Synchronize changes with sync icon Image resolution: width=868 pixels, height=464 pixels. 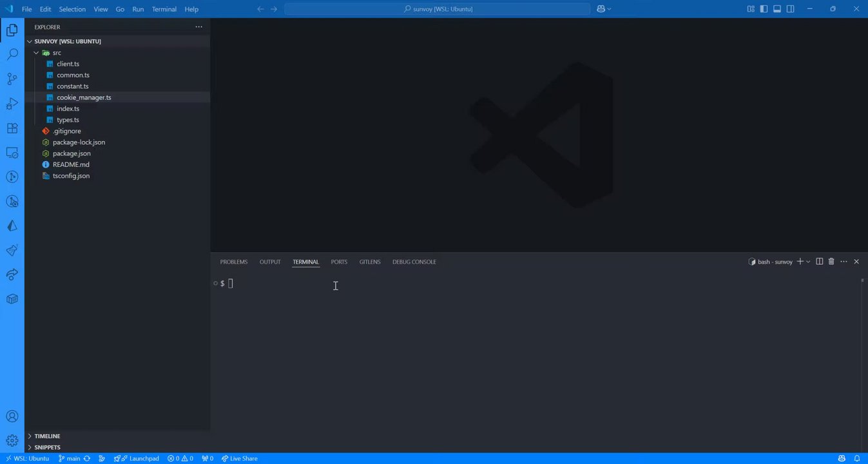click(x=87, y=458)
